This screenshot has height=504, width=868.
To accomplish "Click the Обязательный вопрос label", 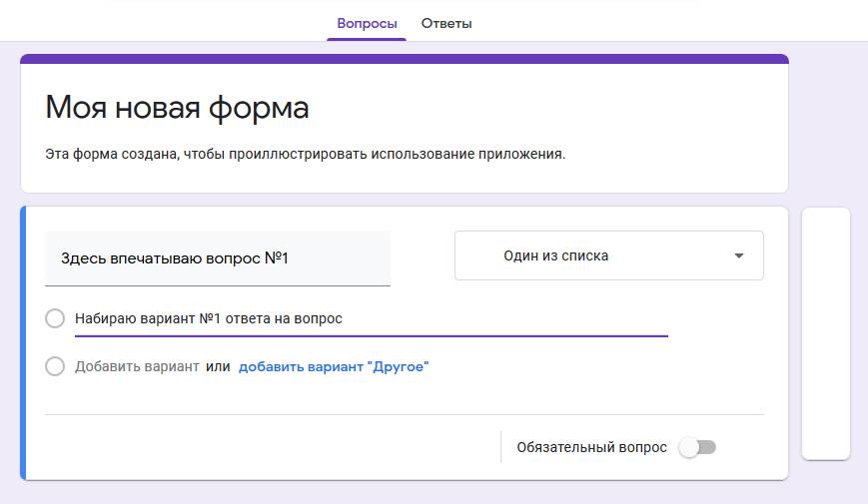I will click(591, 447).
